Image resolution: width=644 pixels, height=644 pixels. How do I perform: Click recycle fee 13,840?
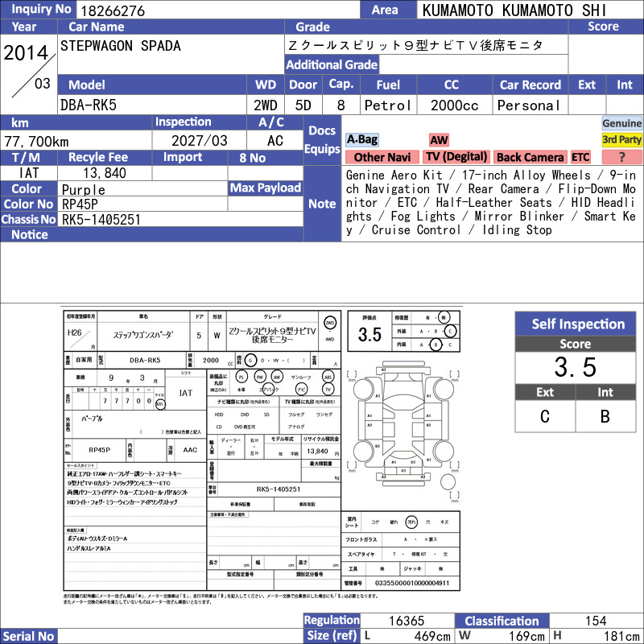click(105, 173)
